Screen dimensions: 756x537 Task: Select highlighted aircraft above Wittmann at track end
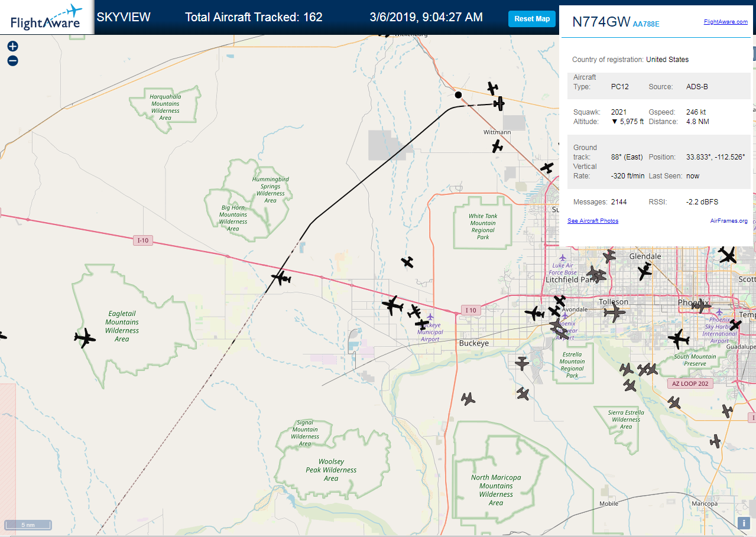point(499,104)
